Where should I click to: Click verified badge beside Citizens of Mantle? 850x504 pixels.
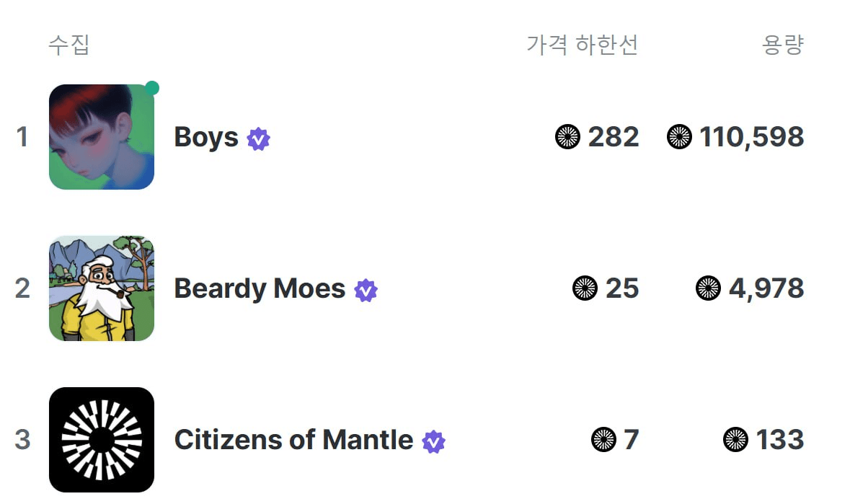[434, 442]
